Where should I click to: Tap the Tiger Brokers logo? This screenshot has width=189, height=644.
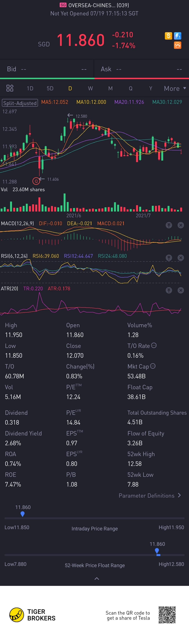tap(32, 615)
